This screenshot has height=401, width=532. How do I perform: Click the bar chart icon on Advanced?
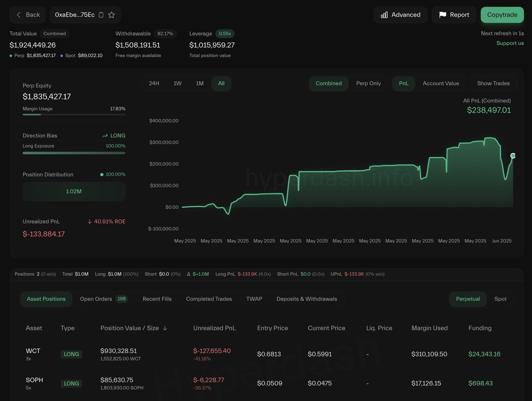[384, 15]
